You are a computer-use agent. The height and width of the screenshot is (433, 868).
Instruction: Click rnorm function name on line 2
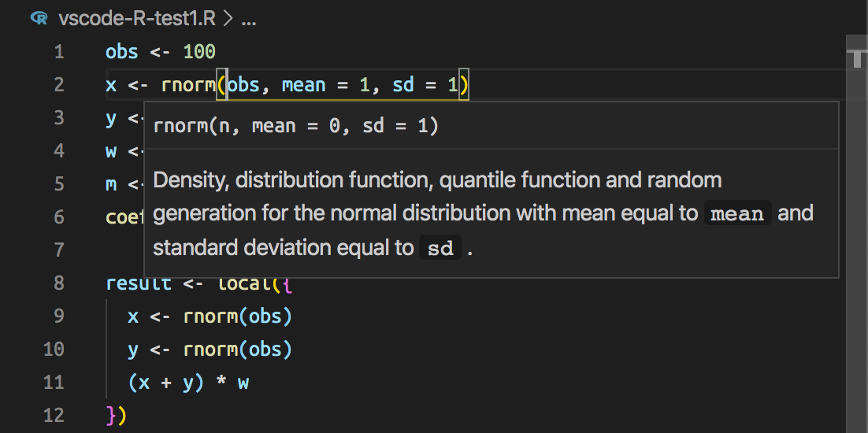click(188, 85)
